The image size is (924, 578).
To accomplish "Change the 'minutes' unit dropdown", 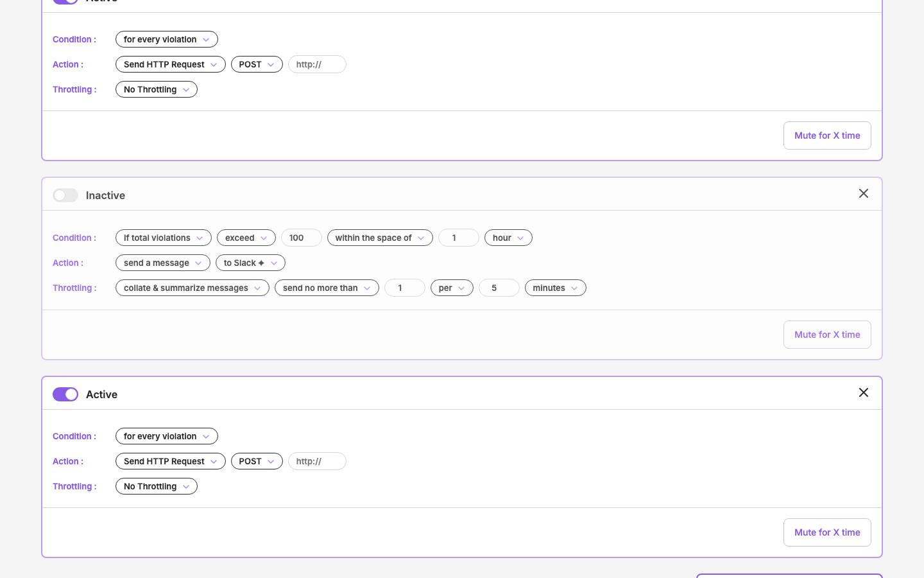I will (x=556, y=288).
